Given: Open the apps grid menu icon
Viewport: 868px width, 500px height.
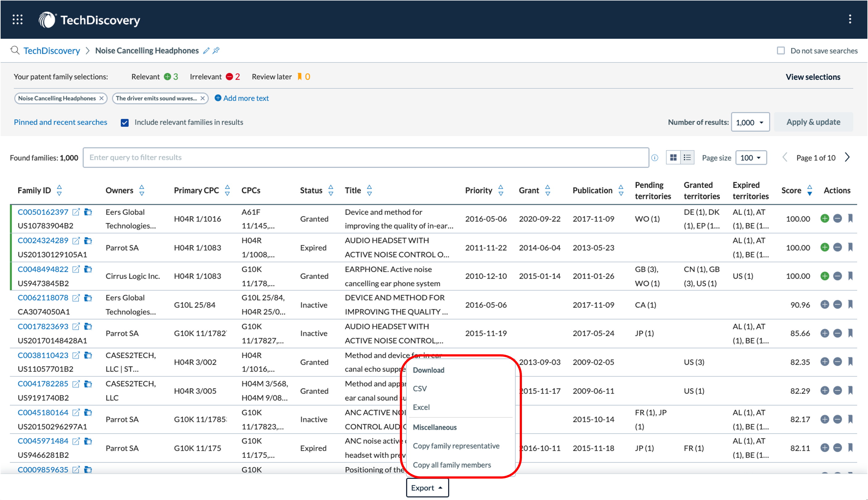Looking at the screenshot, I should [x=18, y=19].
